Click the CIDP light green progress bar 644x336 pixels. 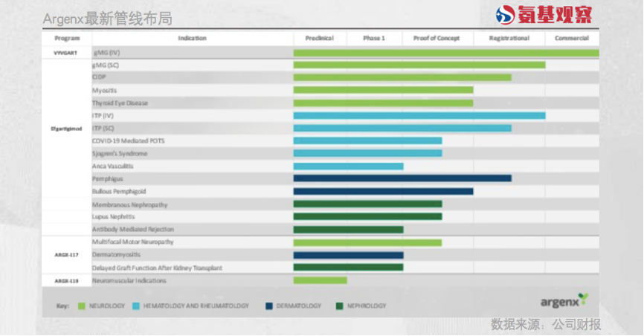[x=402, y=77]
